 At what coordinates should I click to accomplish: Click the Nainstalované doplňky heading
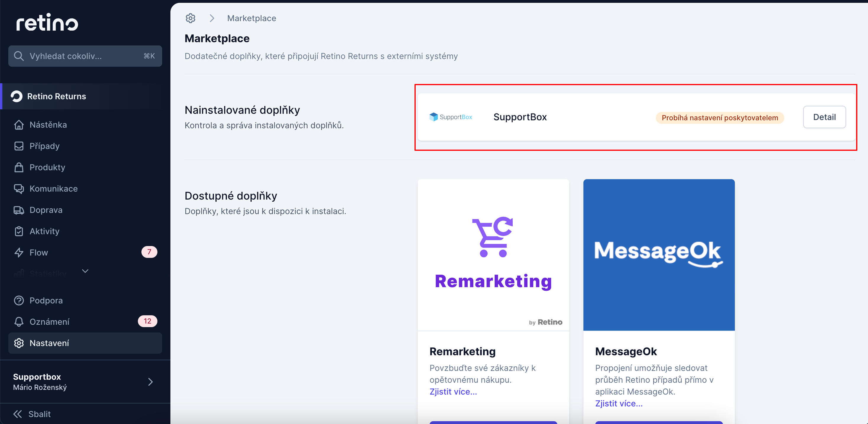(242, 110)
